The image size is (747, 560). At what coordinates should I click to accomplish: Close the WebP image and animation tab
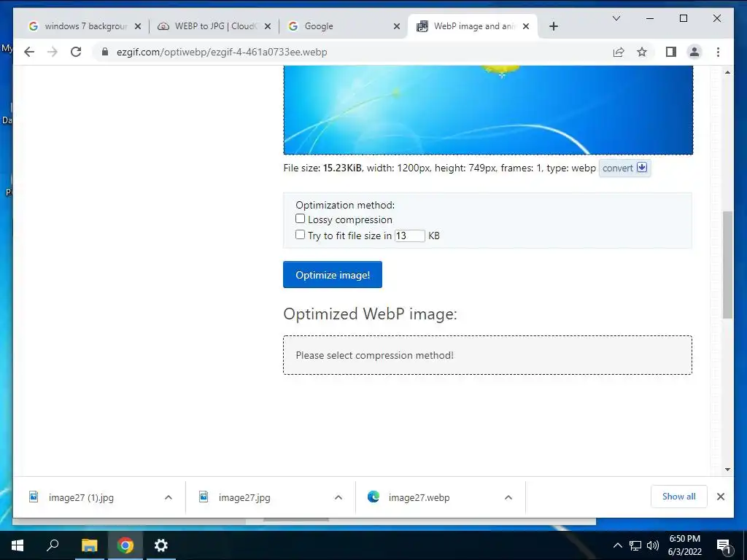pos(526,26)
